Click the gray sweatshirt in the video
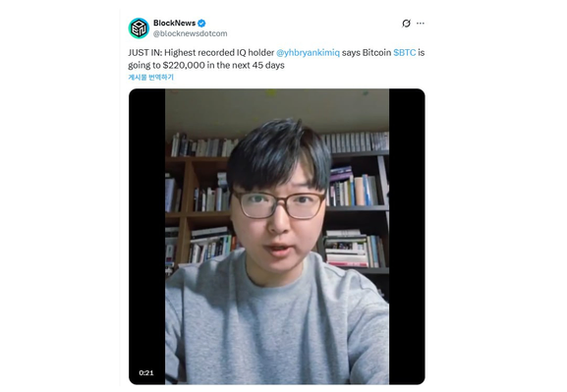 [277, 322]
